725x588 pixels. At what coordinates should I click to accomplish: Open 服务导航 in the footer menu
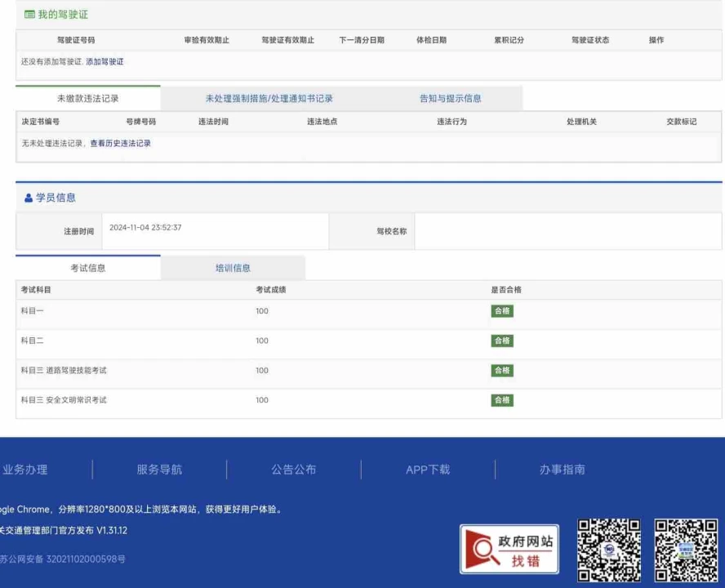pyautogui.click(x=159, y=470)
